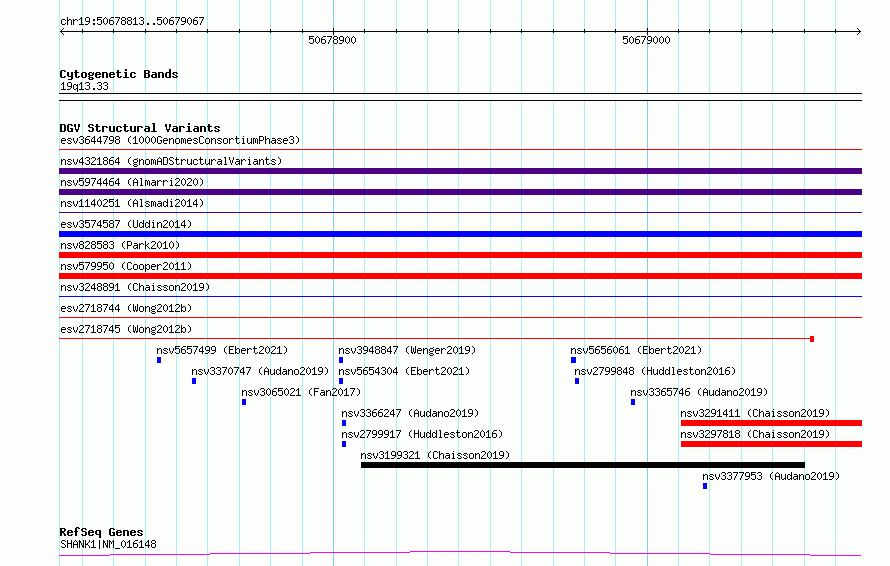Click nsv828583 (Park2010) label
Image resolution: width=890 pixels, height=566 pixels.
click(120, 245)
